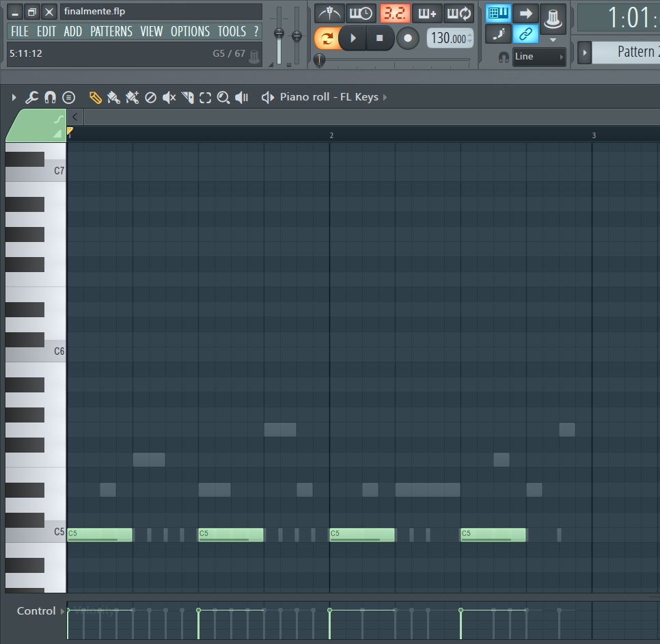Click the C6 piano key
Image resolution: width=660 pixels, height=644 pixels.
(36, 351)
